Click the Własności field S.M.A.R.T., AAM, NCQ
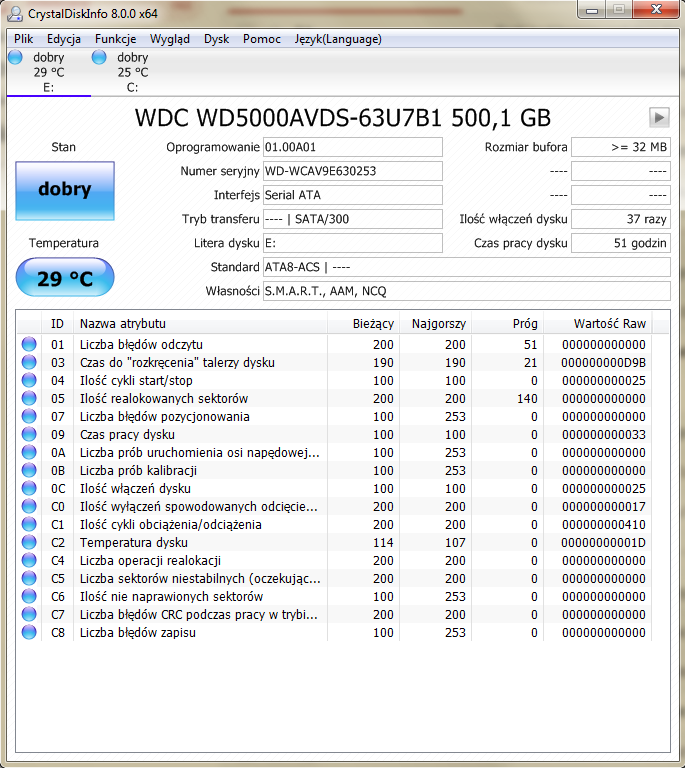This screenshot has width=685, height=768. pos(467,291)
